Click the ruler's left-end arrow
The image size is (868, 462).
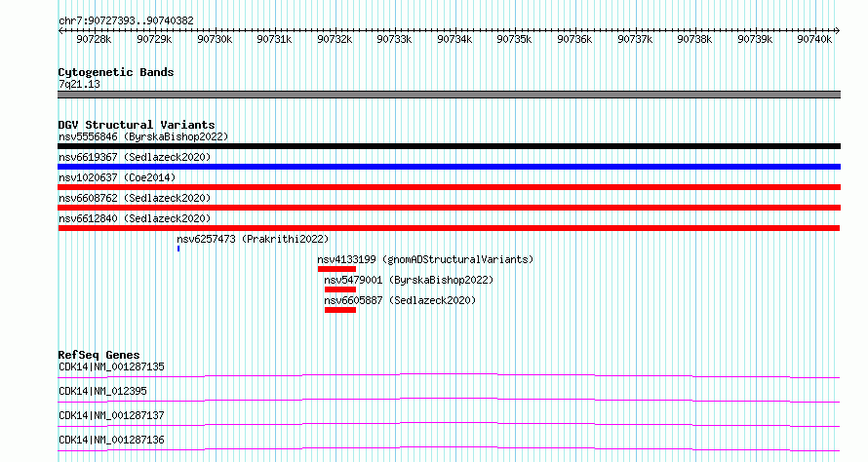(x=60, y=31)
